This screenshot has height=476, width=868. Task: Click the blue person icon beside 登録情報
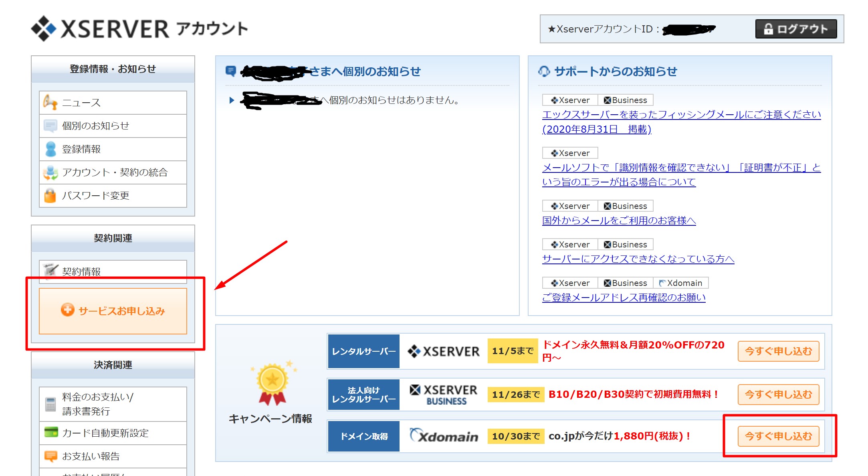50,149
